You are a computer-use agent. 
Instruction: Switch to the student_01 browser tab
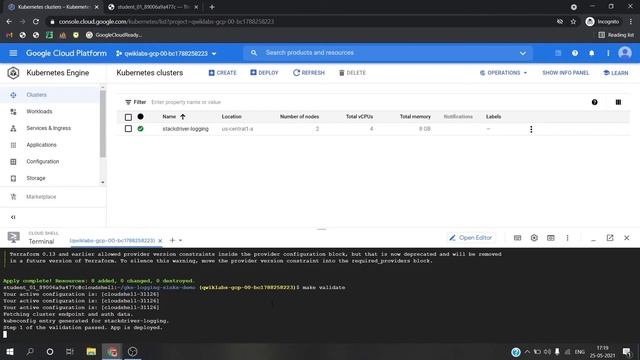pyautogui.click(x=152, y=7)
